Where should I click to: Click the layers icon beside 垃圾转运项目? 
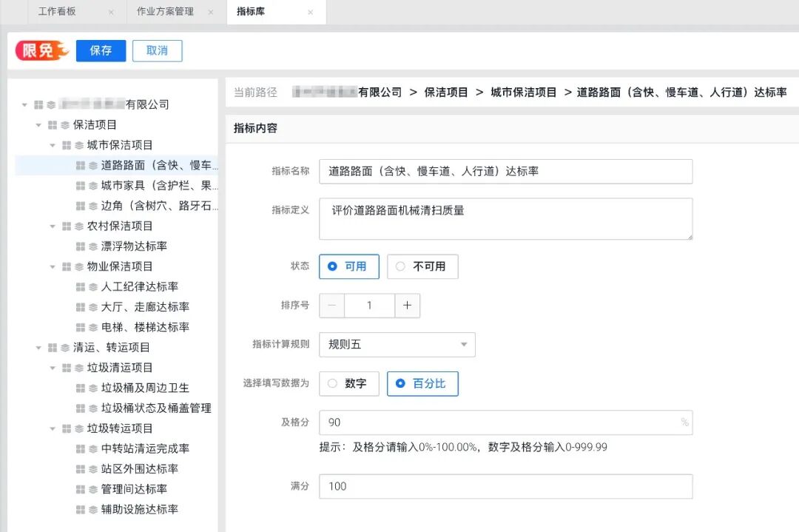(x=78, y=427)
